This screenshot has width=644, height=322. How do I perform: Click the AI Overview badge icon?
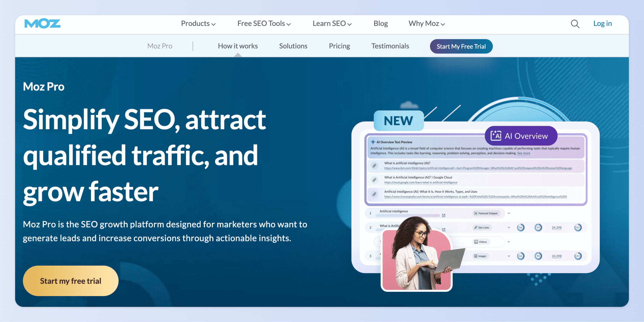pyautogui.click(x=496, y=136)
